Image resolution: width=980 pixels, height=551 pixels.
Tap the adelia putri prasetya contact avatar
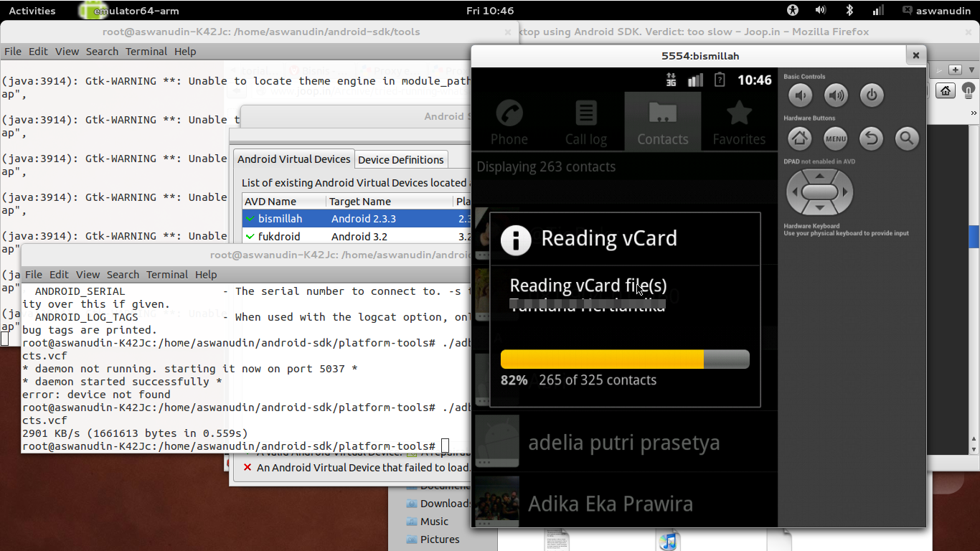coord(497,442)
